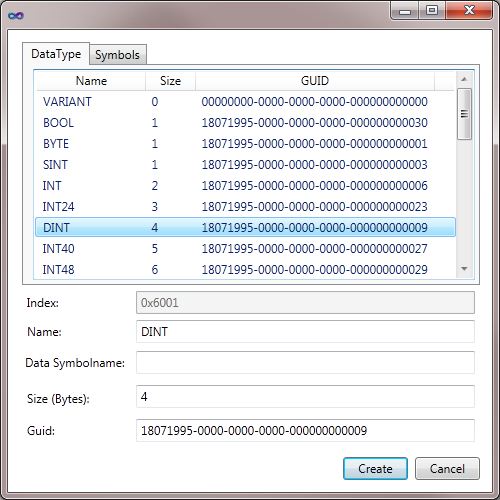
Task: Click into the Guid input field
Action: [305, 431]
